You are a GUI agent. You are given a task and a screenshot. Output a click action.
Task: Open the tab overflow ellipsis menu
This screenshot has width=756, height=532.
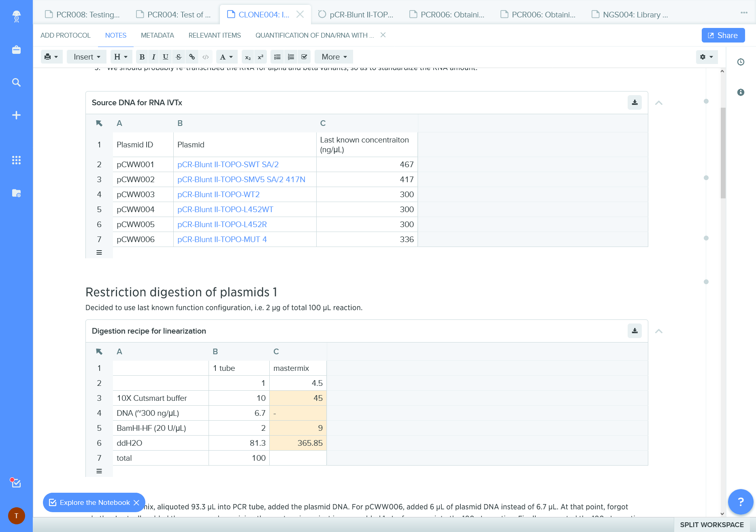click(744, 13)
